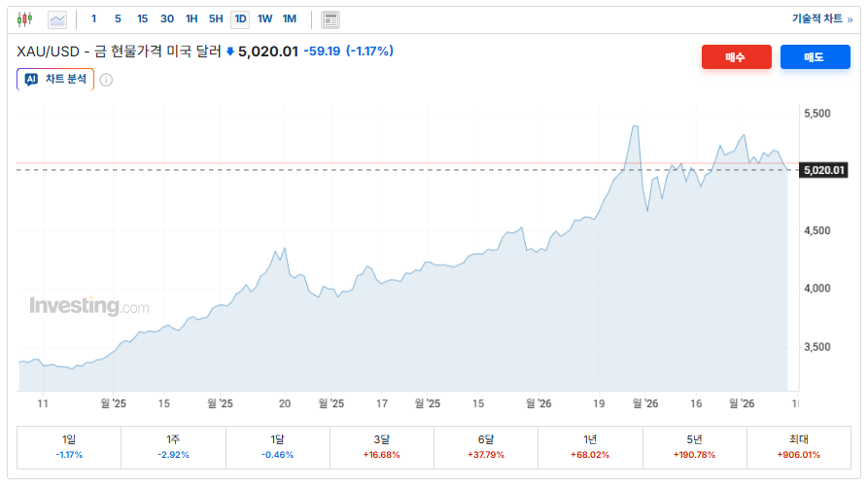Click the blue down-arrow price indicator
The width and height of the screenshot is (868, 487).
click(x=230, y=52)
